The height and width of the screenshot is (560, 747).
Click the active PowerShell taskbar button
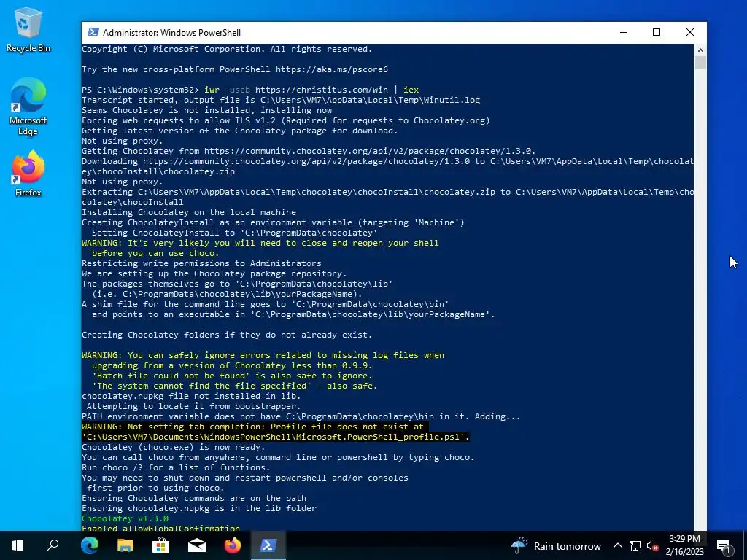pos(268,545)
